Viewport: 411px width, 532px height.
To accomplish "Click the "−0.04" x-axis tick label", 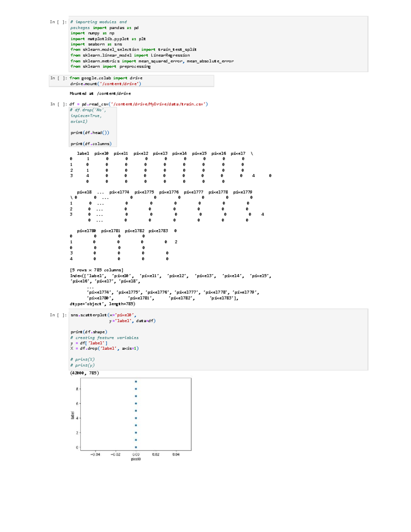I will point(95,454).
